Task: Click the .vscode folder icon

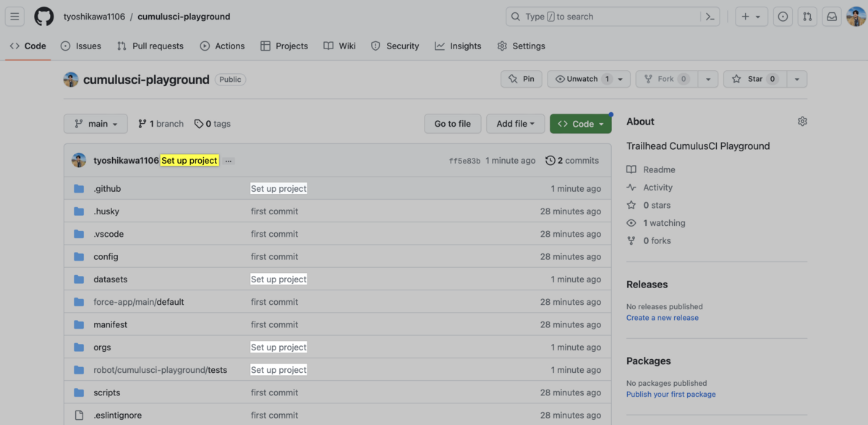Action: pyautogui.click(x=79, y=234)
